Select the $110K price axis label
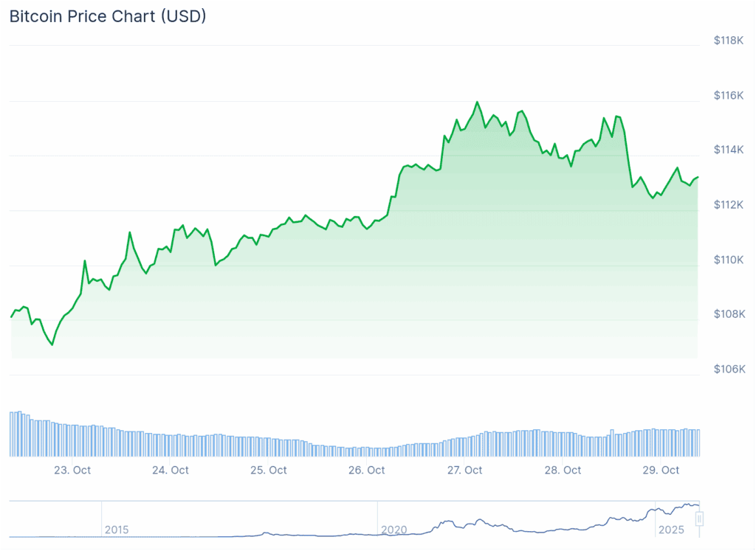This screenshot has width=756, height=551. 729,260
